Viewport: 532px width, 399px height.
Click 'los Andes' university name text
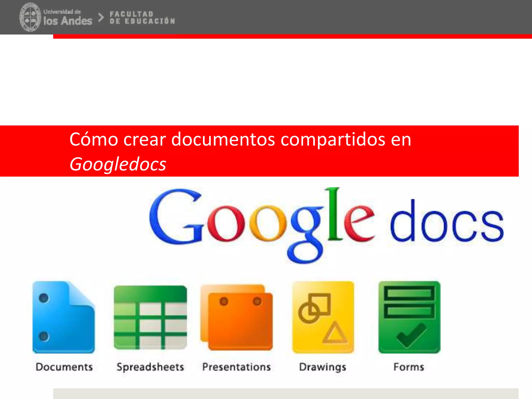(x=68, y=21)
